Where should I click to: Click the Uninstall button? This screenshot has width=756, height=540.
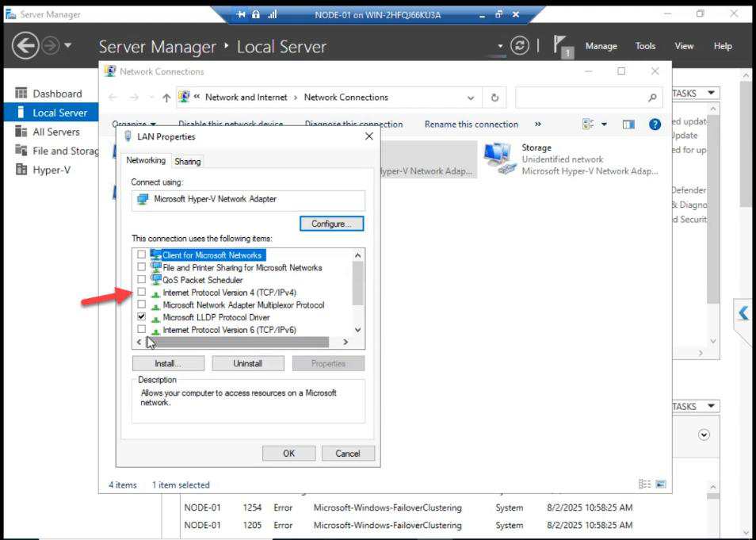point(248,363)
